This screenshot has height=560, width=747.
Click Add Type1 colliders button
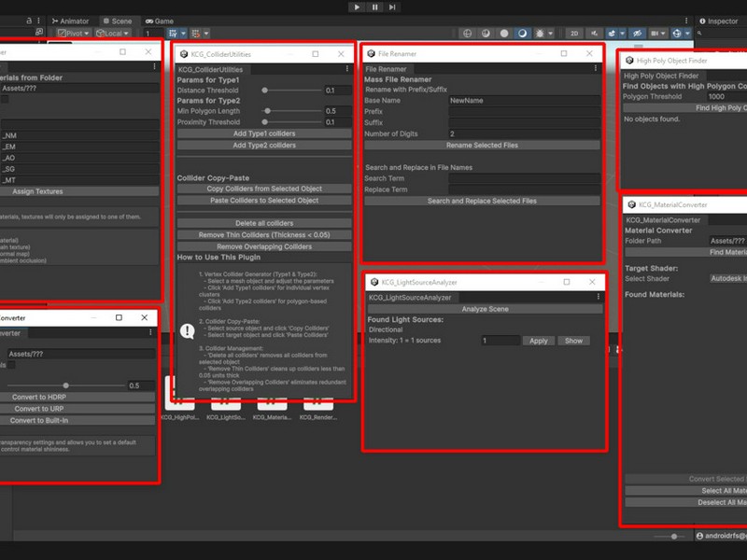point(264,133)
